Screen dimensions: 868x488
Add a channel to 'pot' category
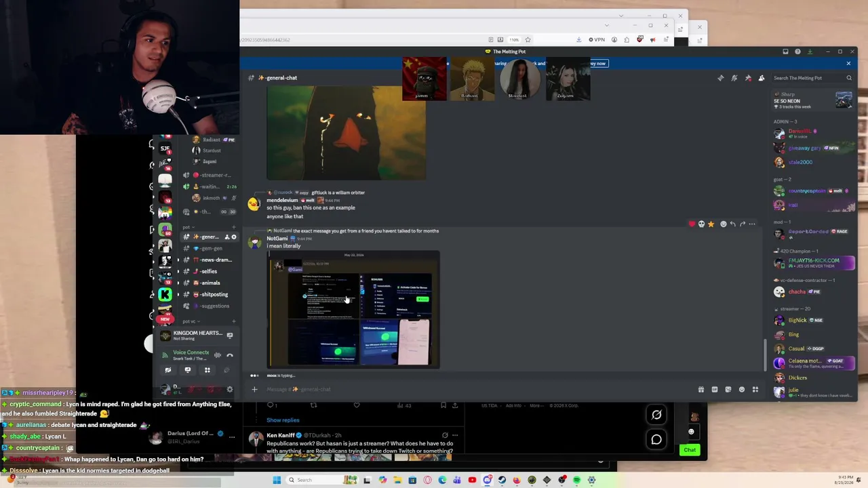pos(234,227)
